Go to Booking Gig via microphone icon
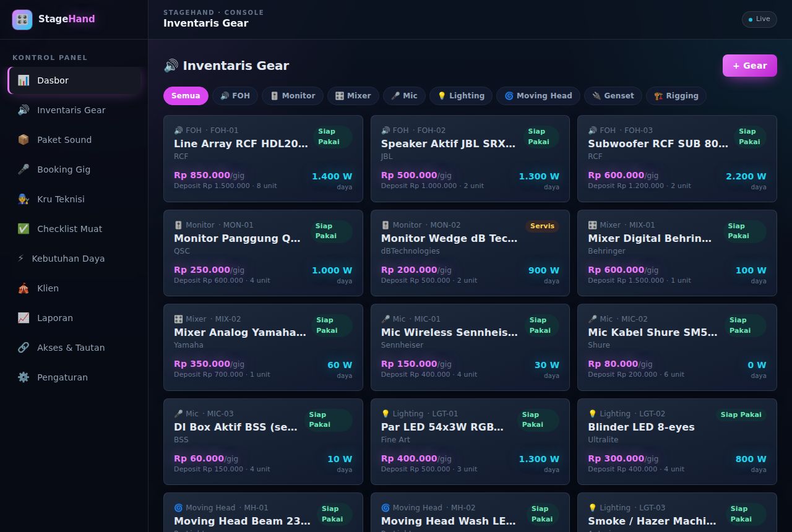Screen dimensions: 792x532 click(24, 169)
